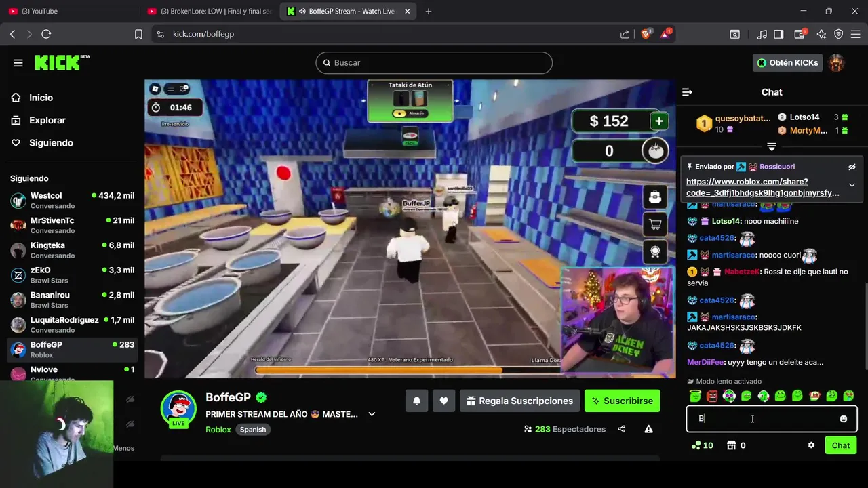Click Regala Suscripciones button
Image resolution: width=868 pixels, height=488 pixels.
point(519,401)
